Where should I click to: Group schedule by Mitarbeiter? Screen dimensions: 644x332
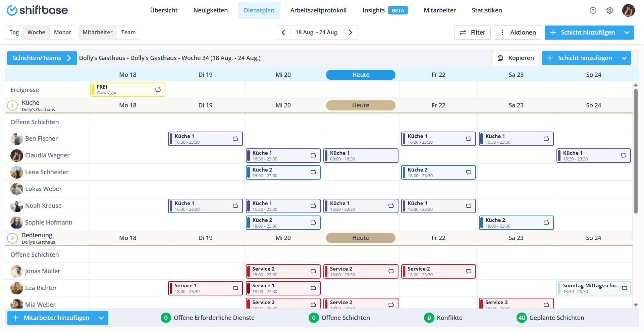(x=98, y=33)
